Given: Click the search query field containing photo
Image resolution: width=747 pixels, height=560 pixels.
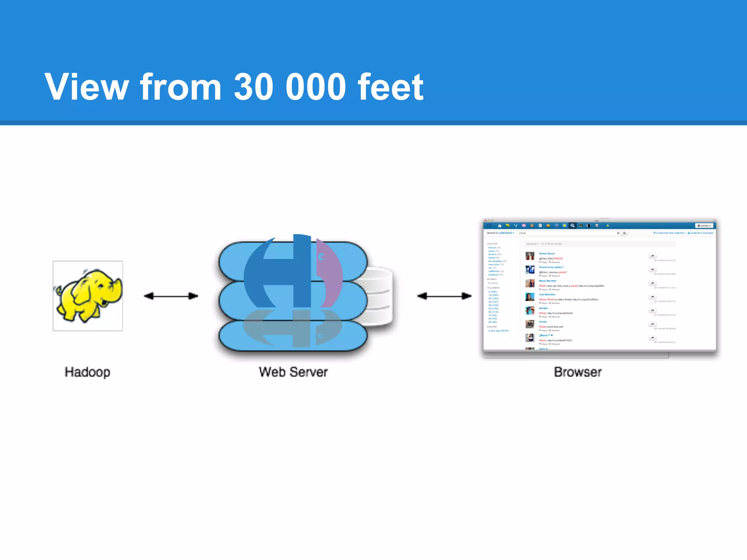Looking at the screenshot, I should tap(565, 233).
